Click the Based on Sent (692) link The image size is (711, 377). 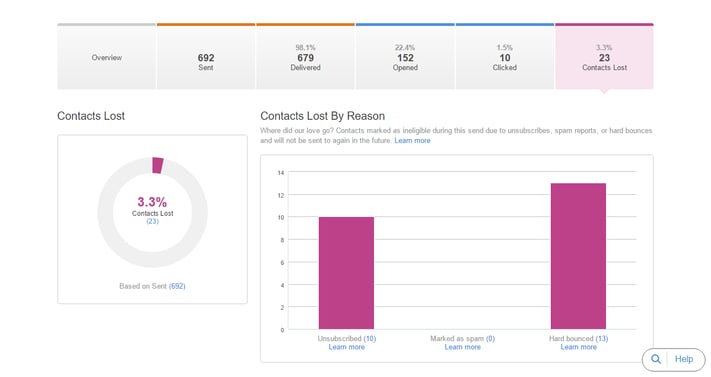(177, 286)
